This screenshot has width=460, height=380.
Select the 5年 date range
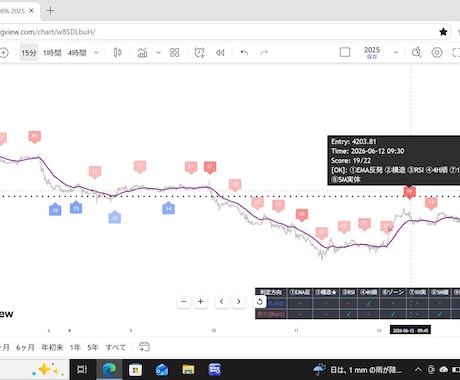pos(93,347)
